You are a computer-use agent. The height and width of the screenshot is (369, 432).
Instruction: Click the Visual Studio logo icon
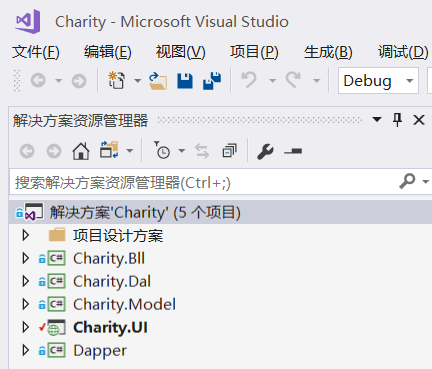pyautogui.click(x=28, y=21)
